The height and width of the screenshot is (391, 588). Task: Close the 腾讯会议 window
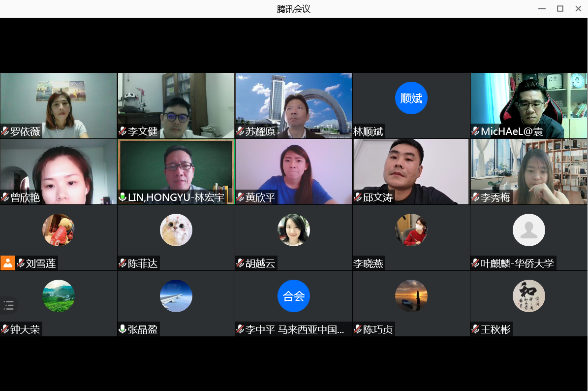click(578, 9)
